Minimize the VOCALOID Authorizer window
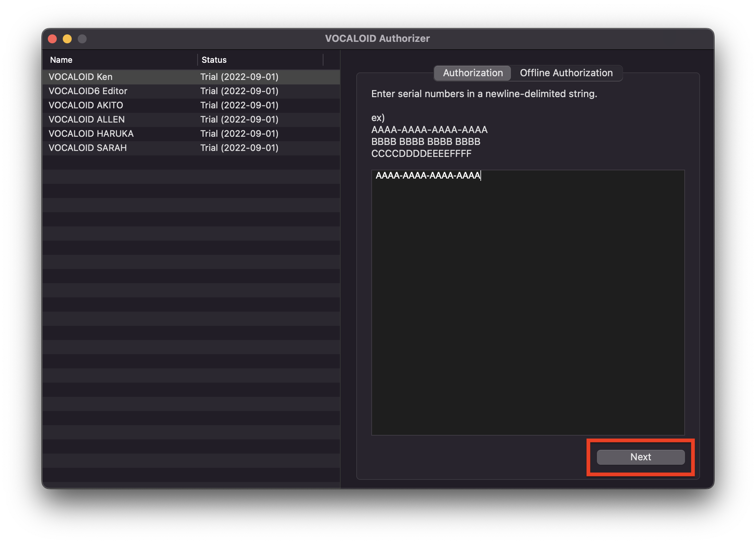 pos(67,38)
